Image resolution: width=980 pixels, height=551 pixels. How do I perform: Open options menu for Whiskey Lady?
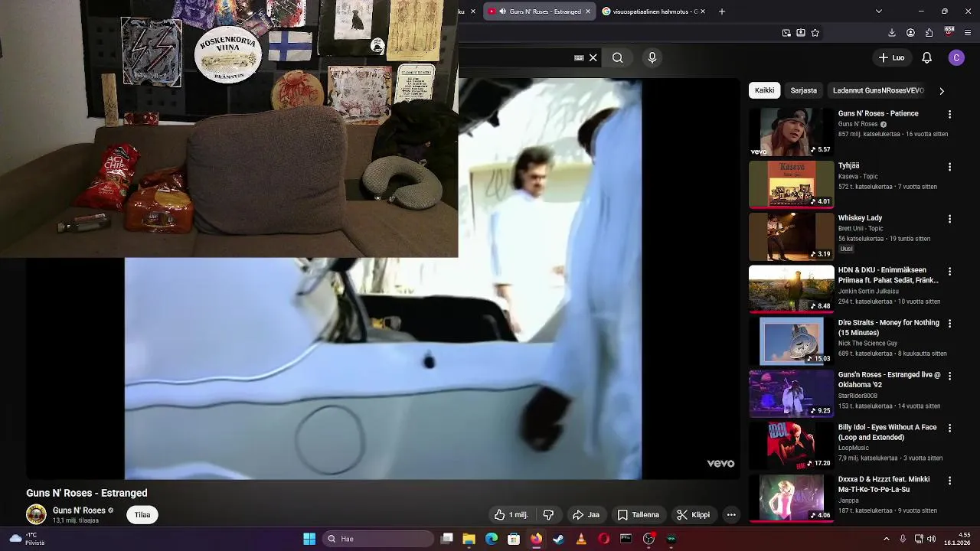coord(949,219)
